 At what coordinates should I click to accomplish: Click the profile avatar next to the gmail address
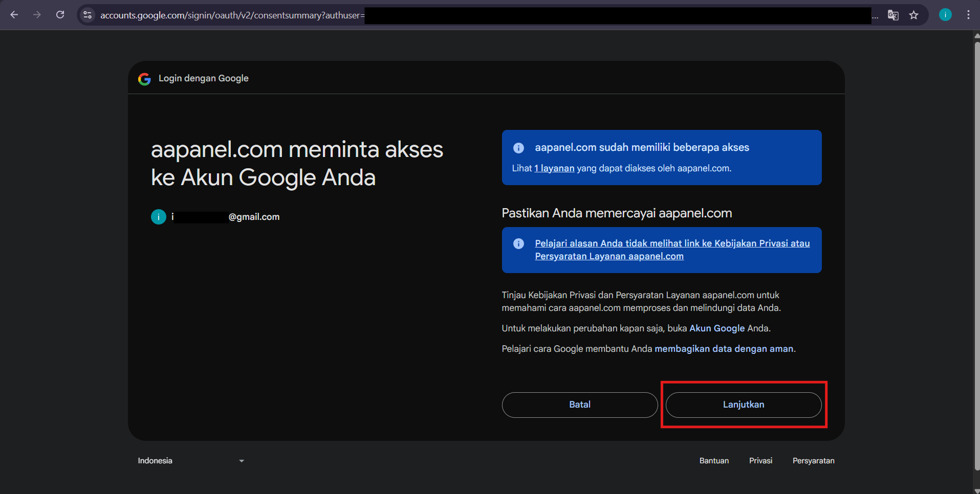158,216
